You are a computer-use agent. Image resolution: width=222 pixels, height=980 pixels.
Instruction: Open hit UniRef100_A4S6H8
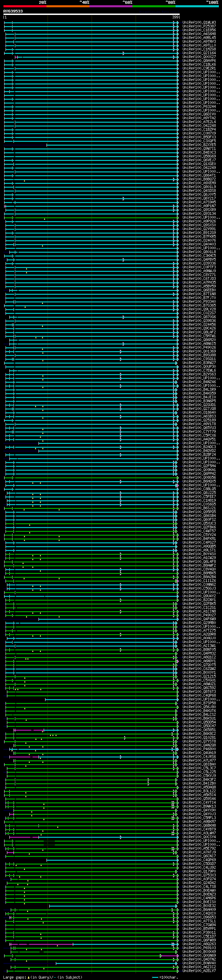(199, 34)
